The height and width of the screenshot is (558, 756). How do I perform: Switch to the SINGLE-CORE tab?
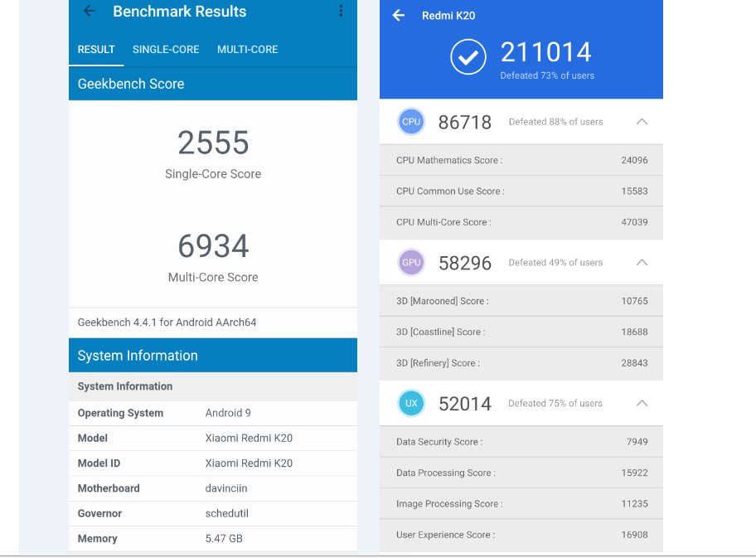[166, 50]
